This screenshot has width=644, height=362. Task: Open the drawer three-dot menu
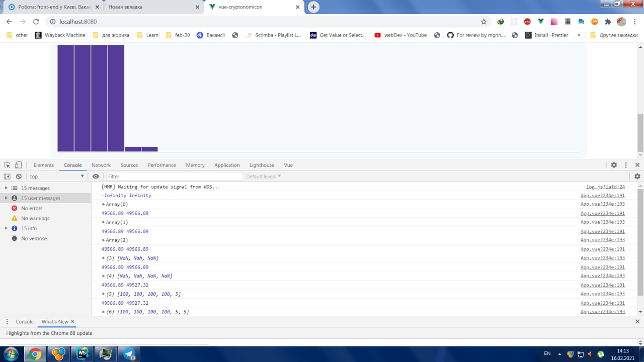click(7, 322)
